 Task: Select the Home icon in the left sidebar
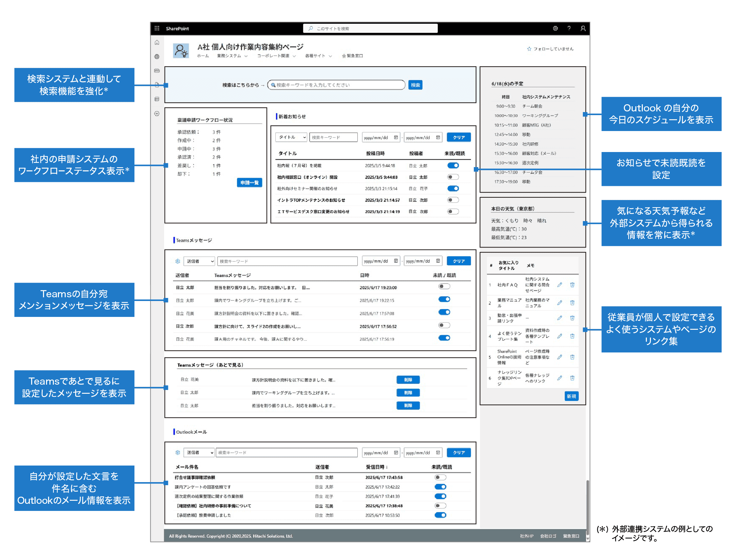[157, 43]
